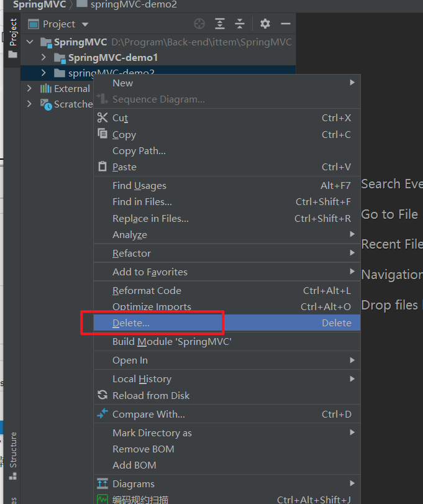423x504 pixels.
Task: Click the Ctrl+Shift+F shortcut text
Action: point(323,201)
